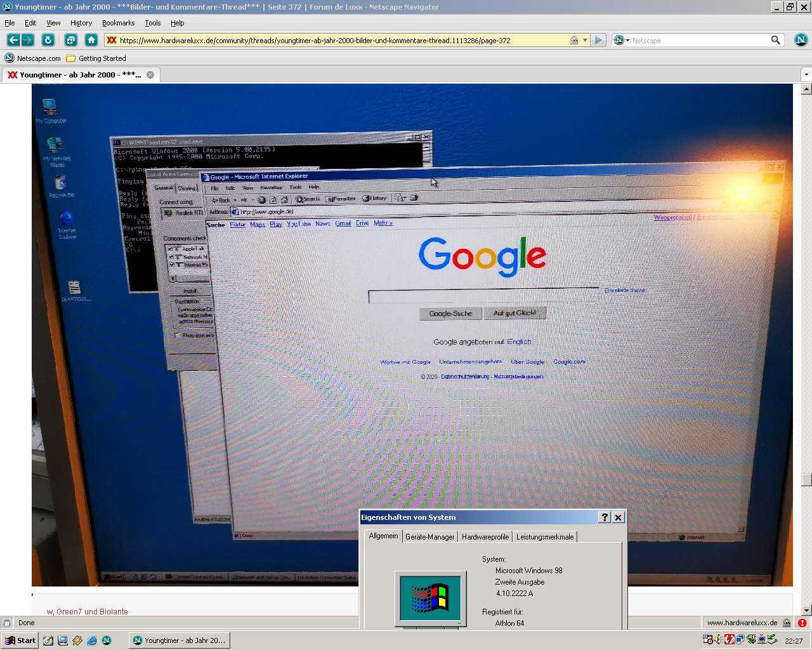Open the Tools menu

[x=153, y=23]
